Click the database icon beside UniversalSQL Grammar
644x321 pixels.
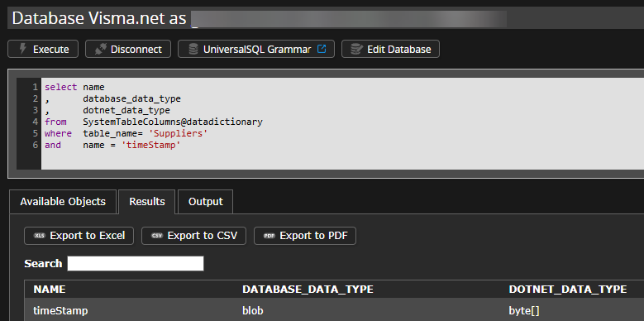tap(193, 50)
